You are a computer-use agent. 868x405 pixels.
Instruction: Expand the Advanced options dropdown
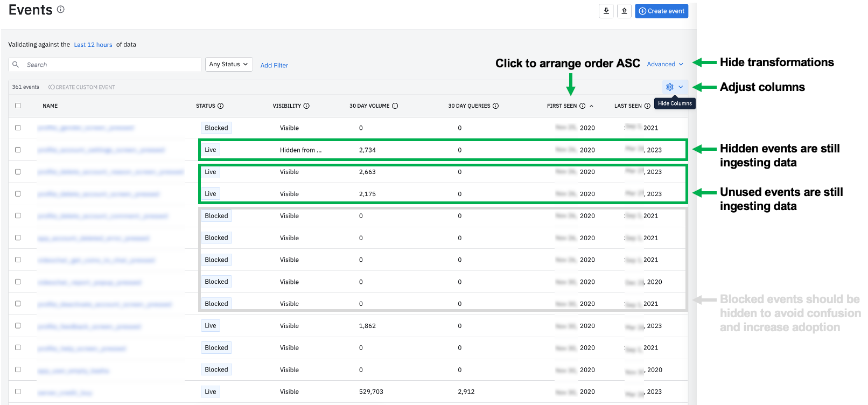pos(665,64)
